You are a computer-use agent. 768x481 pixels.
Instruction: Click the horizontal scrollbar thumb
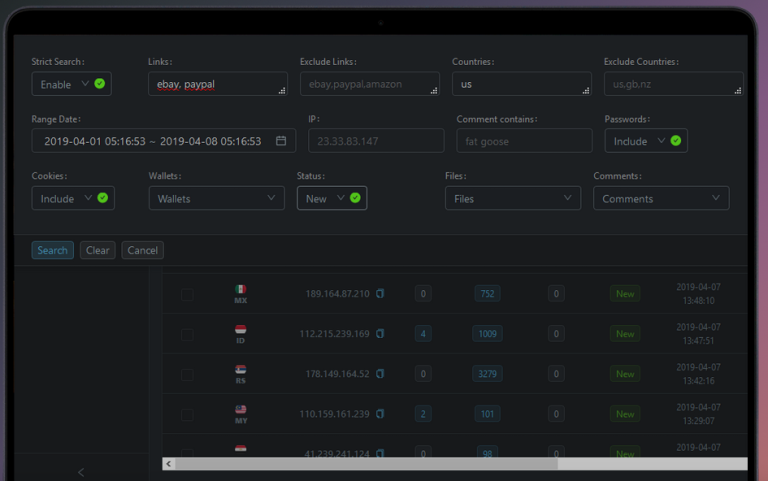(x=366, y=464)
